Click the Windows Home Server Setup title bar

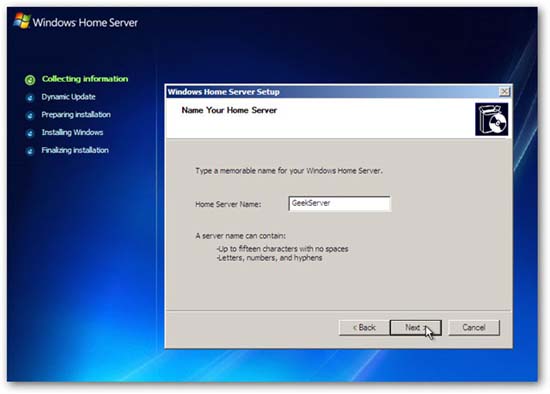(331, 92)
